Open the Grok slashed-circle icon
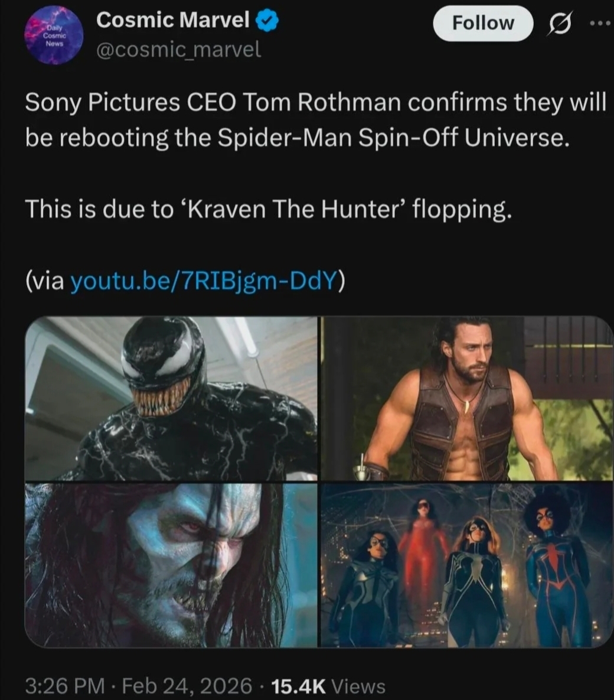Image resolution: width=614 pixels, height=700 pixels. (x=559, y=23)
